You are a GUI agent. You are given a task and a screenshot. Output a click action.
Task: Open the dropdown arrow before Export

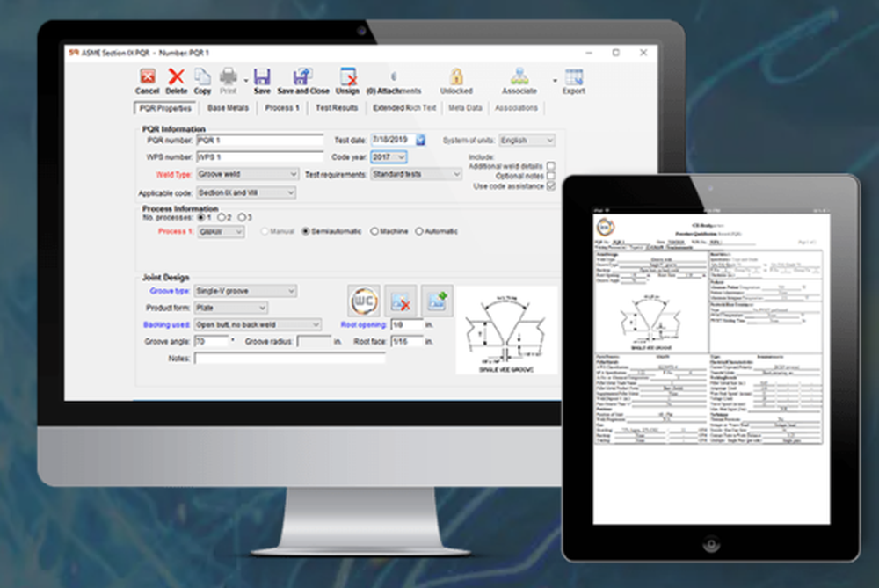click(555, 80)
